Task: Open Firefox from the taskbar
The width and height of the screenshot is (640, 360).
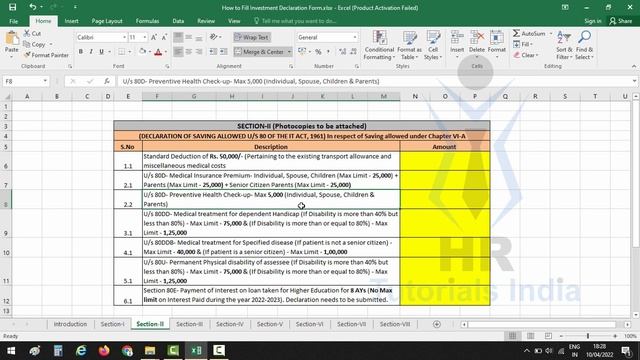Action: [x=104, y=351]
